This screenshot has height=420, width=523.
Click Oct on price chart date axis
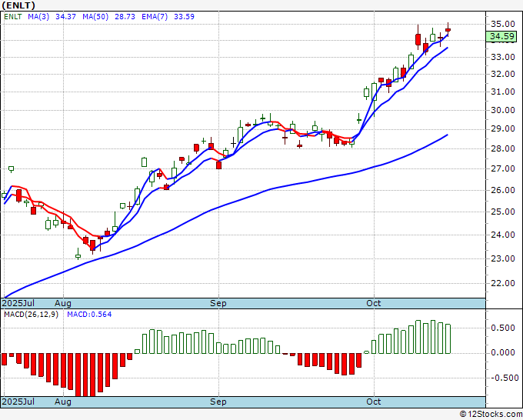[x=374, y=303]
